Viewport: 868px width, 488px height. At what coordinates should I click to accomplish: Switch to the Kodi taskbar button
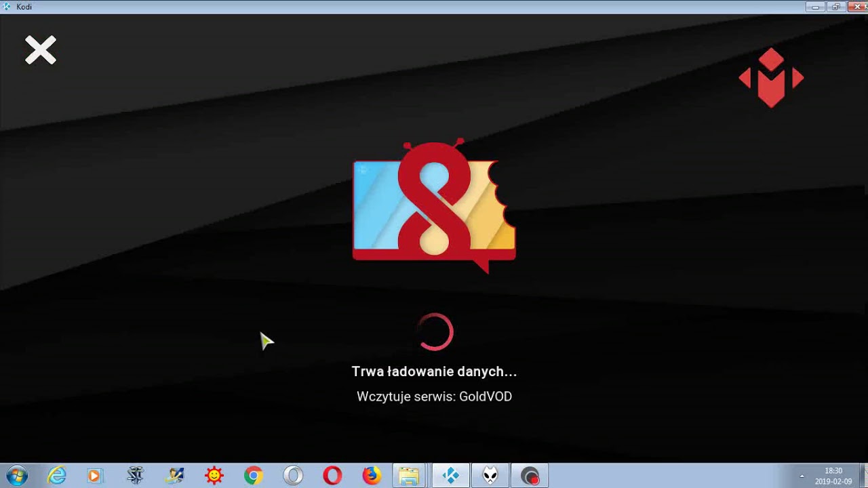click(x=451, y=476)
